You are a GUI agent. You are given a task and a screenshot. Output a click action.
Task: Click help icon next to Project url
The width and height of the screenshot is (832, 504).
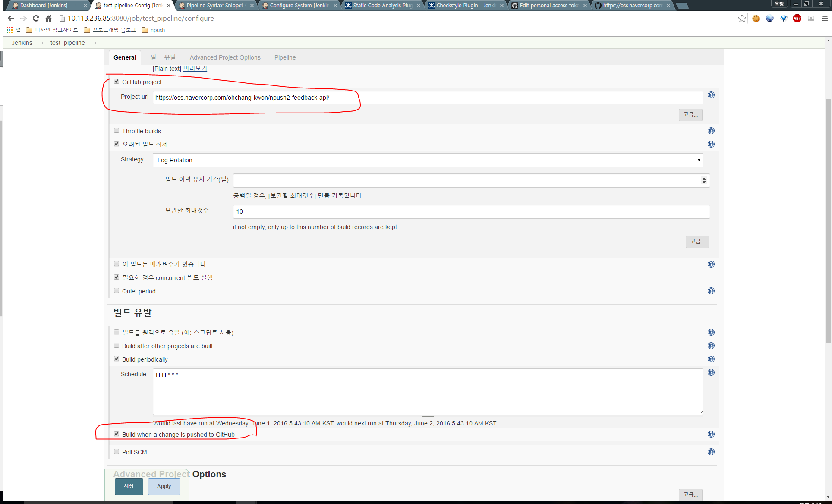point(711,95)
